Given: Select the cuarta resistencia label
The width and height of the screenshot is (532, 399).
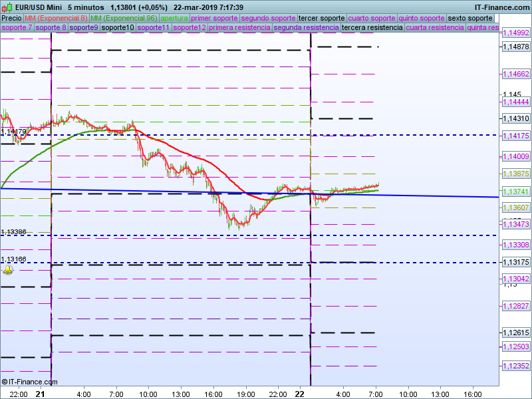Looking at the screenshot, I should 435,28.
